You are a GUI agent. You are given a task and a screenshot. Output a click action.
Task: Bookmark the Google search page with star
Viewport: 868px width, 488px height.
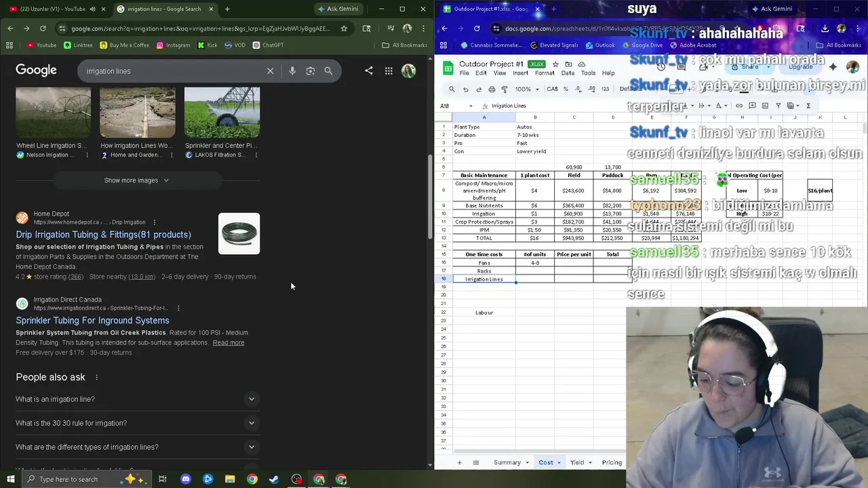(x=344, y=28)
